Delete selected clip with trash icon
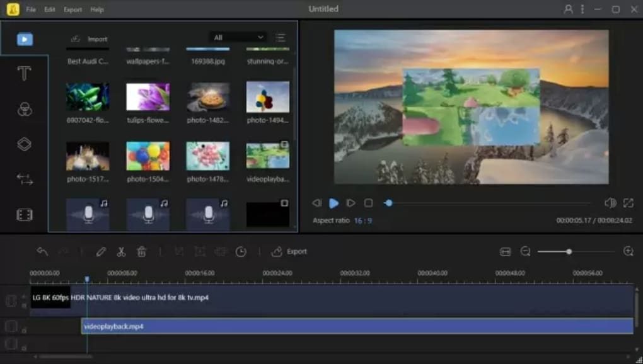The height and width of the screenshot is (364, 643). tap(141, 252)
